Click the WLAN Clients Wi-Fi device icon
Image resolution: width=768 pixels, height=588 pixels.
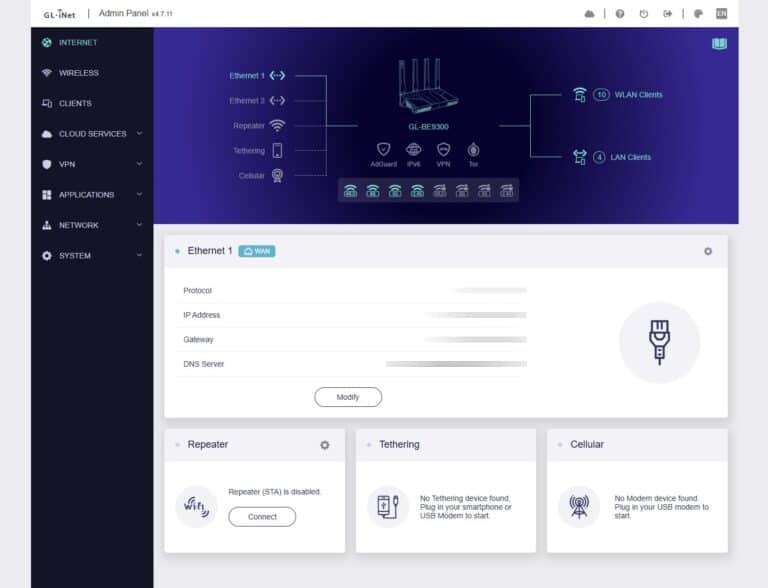pyautogui.click(x=579, y=95)
